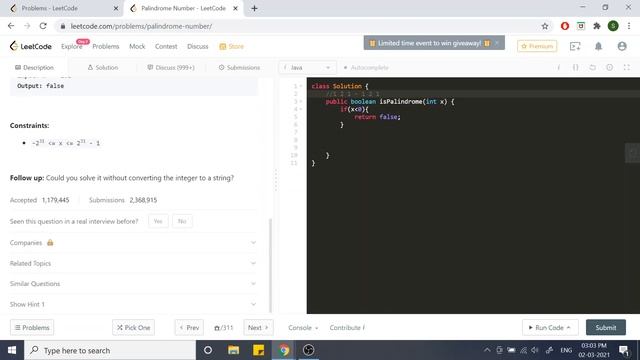Click the Run Code button
640x360 pixels.
550,327
